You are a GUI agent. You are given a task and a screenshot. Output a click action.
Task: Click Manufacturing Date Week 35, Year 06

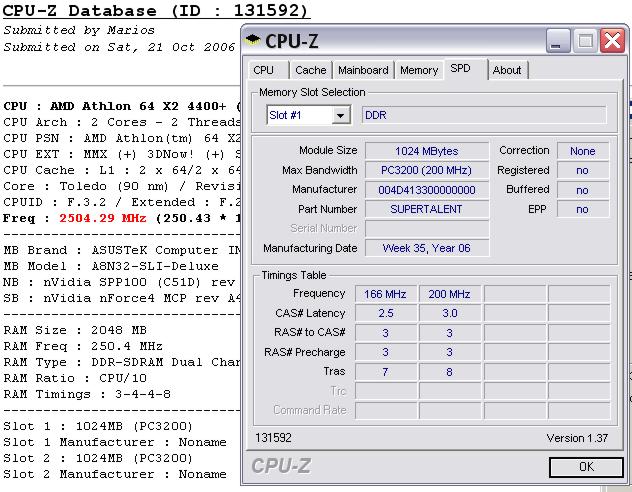coord(427,248)
